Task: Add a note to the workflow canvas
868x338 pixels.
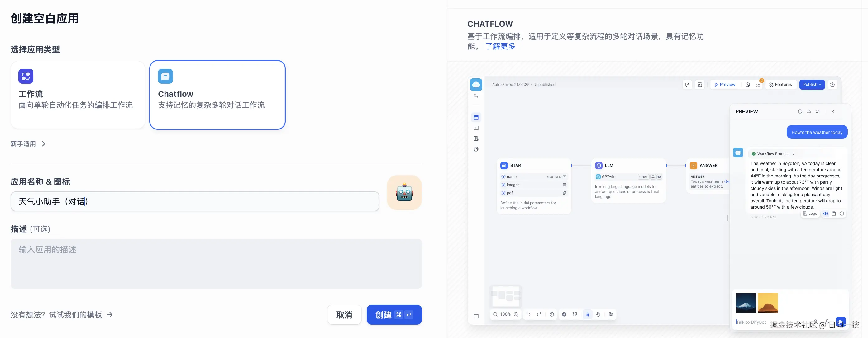Action: tap(575, 314)
